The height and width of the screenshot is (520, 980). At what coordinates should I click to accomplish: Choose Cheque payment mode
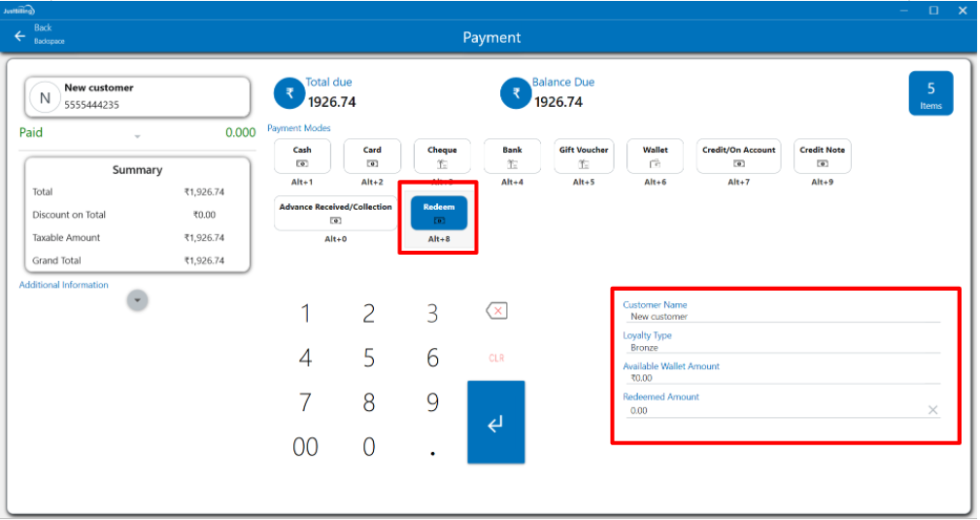coord(442,156)
